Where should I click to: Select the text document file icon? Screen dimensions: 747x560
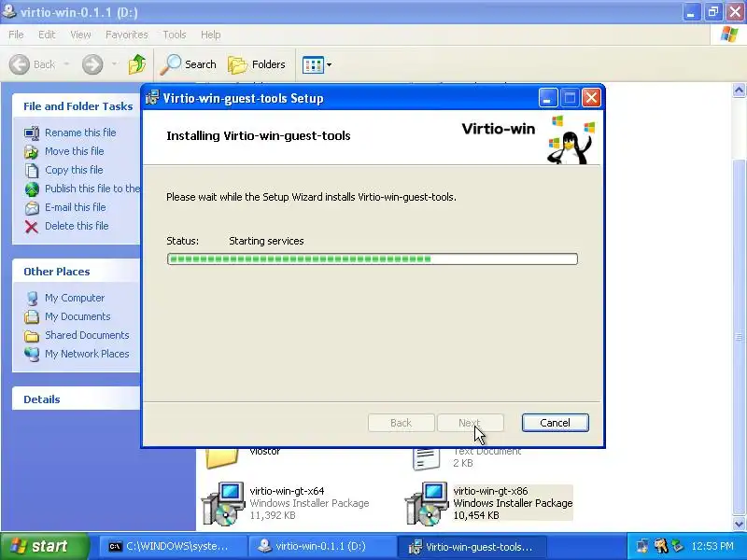(x=426, y=459)
